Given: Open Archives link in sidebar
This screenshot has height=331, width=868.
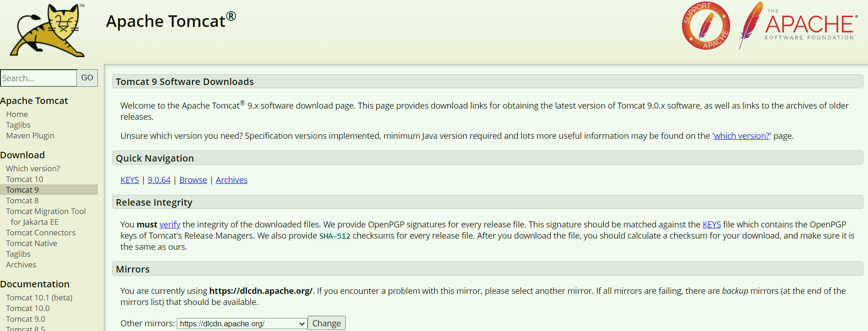Looking at the screenshot, I should [x=21, y=265].
